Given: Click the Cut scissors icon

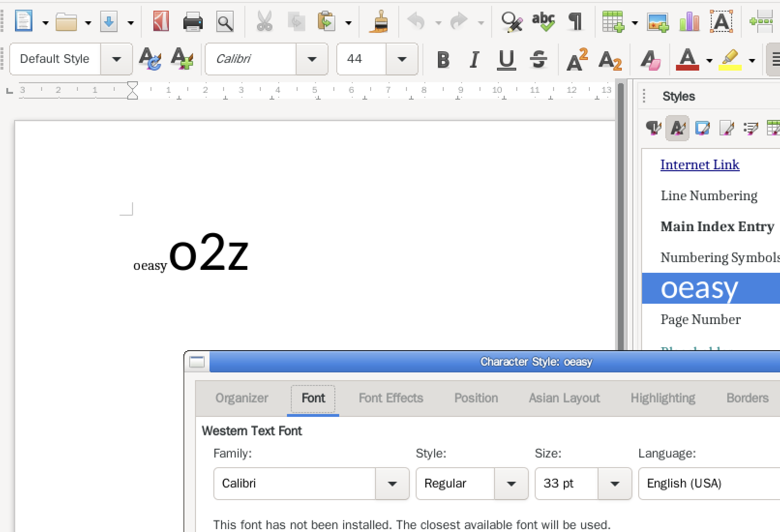Looking at the screenshot, I should coord(264,22).
